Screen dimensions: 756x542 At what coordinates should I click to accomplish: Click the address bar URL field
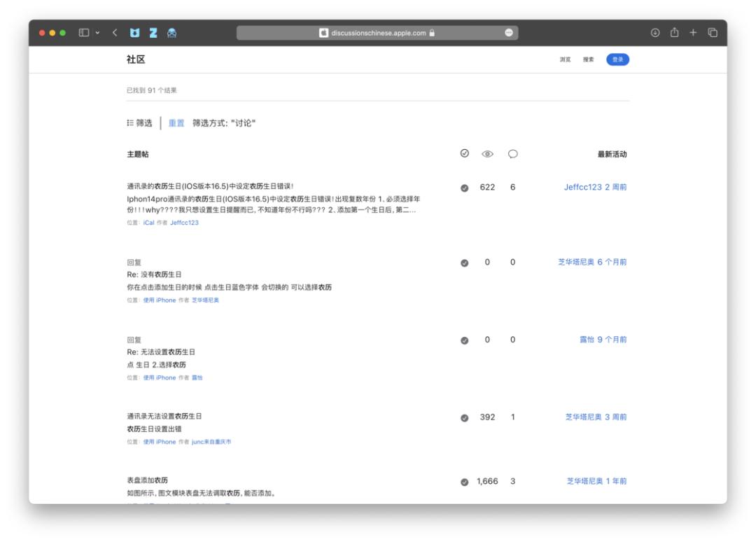tap(377, 33)
